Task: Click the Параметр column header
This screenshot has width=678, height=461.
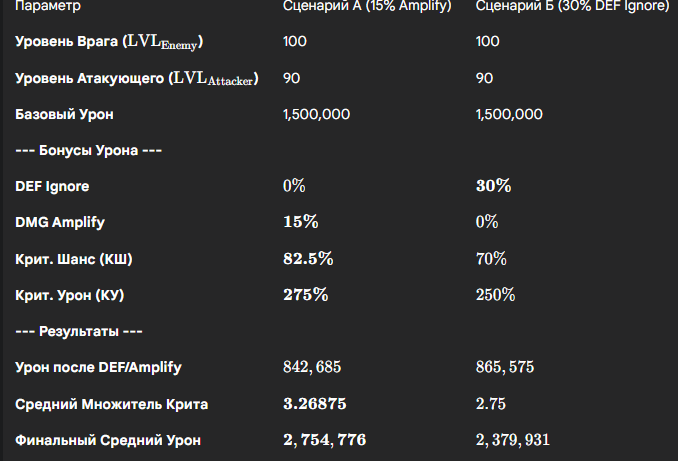Action: (48, 6)
